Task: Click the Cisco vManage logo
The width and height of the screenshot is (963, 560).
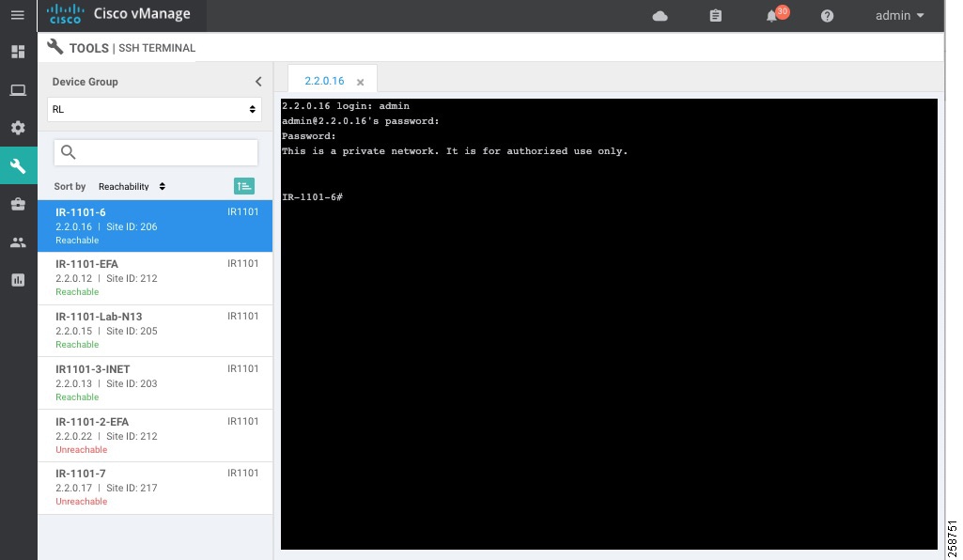Action: point(119,14)
